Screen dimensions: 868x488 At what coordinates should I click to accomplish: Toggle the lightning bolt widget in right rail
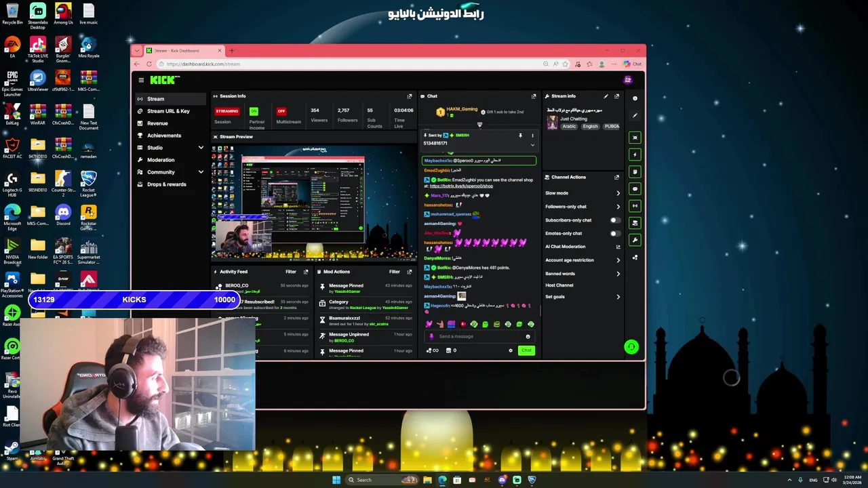[x=635, y=155]
